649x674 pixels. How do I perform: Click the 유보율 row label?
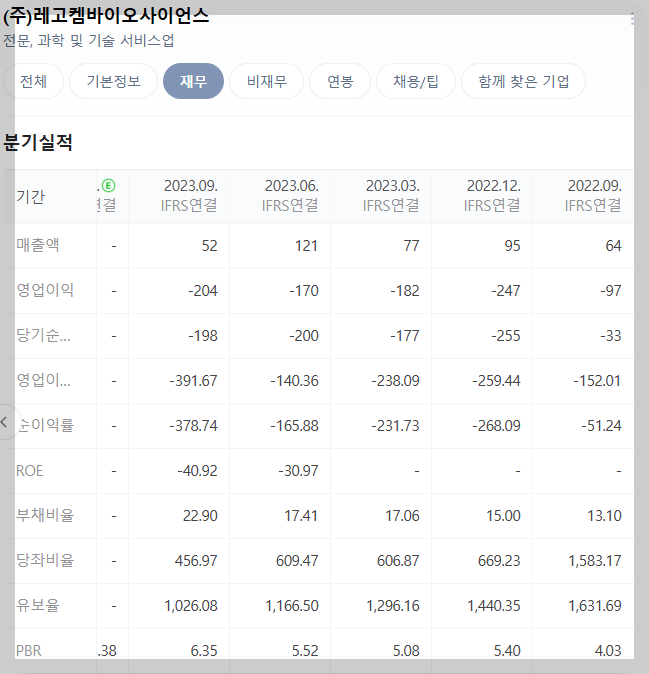coord(38,605)
